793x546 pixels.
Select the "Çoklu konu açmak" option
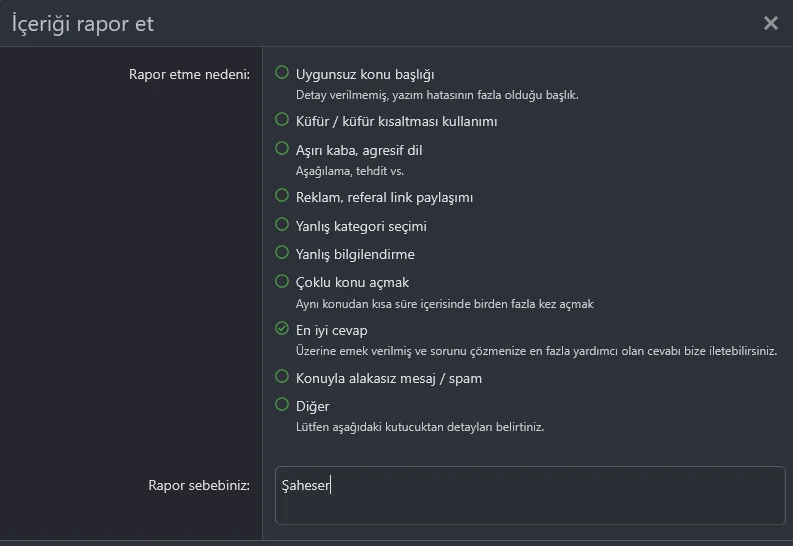point(282,281)
